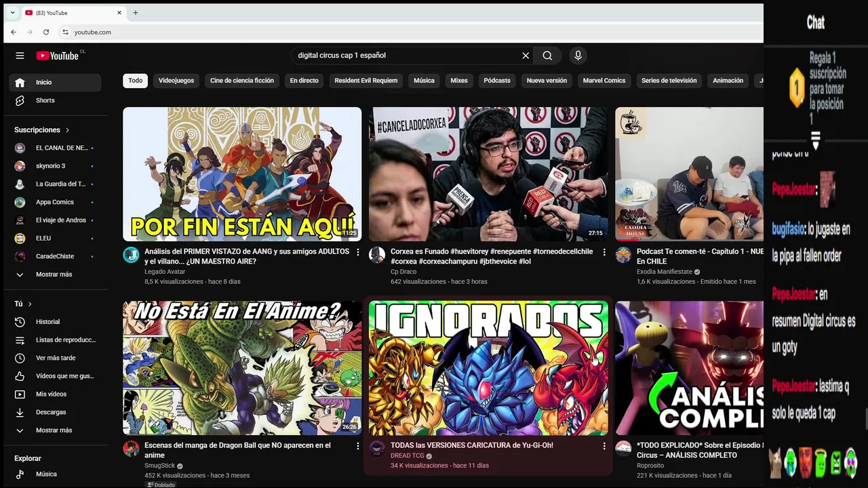Select Resident Evil Requiem chip
This screenshot has height=488, width=868.
click(x=366, y=81)
